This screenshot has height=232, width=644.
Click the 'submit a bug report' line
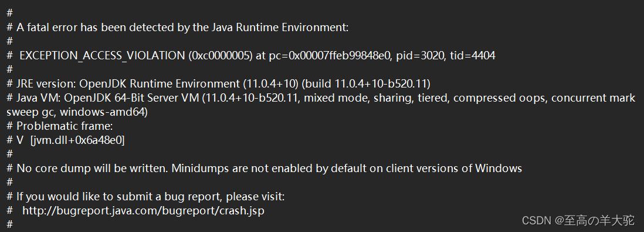click(x=151, y=197)
